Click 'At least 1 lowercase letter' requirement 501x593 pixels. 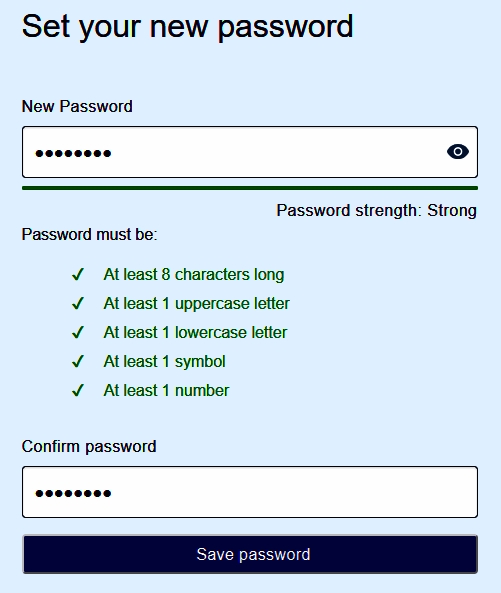(x=195, y=332)
